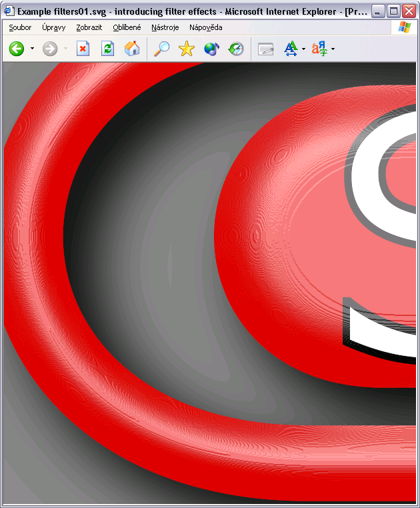Expand the encoding dropdown arrow
Image resolution: width=420 pixels, height=508 pixels.
pyautogui.click(x=333, y=49)
